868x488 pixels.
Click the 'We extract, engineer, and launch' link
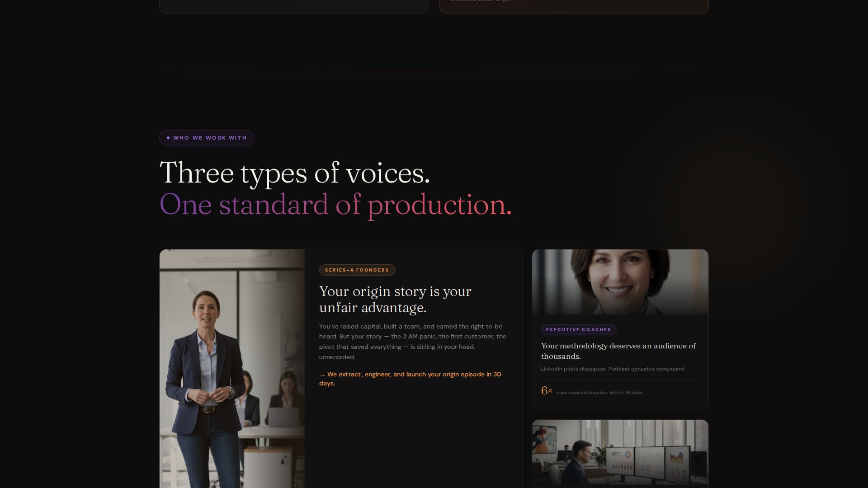(410, 378)
